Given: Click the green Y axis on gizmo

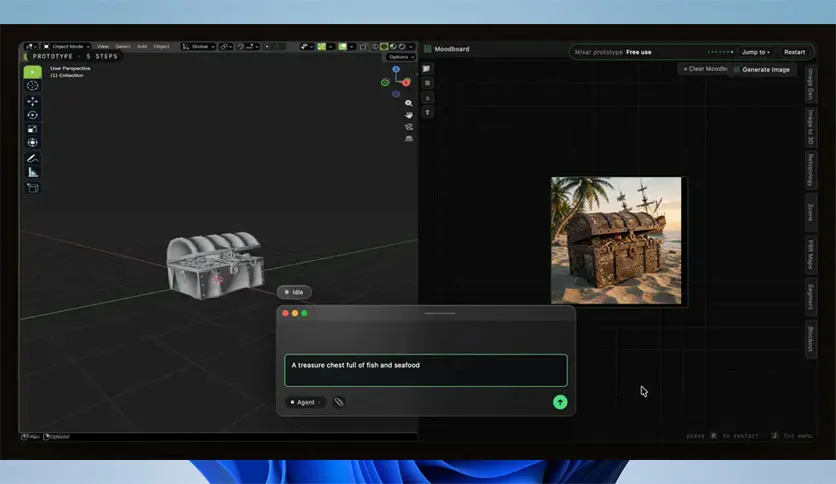Looking at the screenshot, I should click(385, 82).
